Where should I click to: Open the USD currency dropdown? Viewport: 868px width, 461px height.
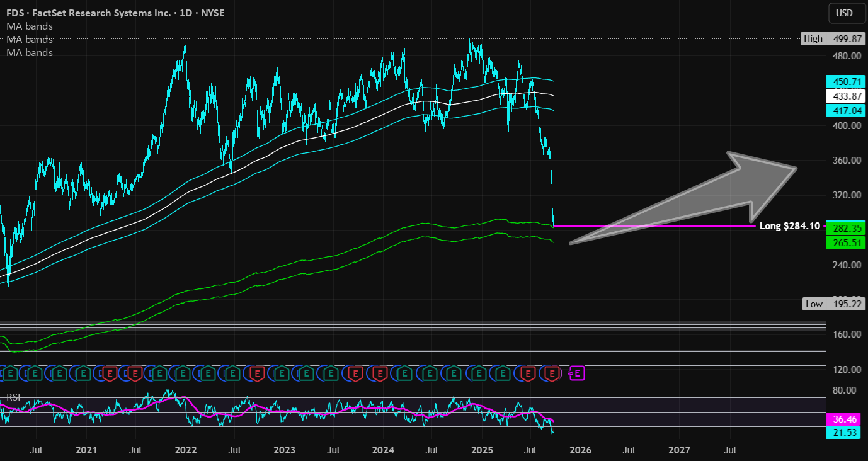844,13
